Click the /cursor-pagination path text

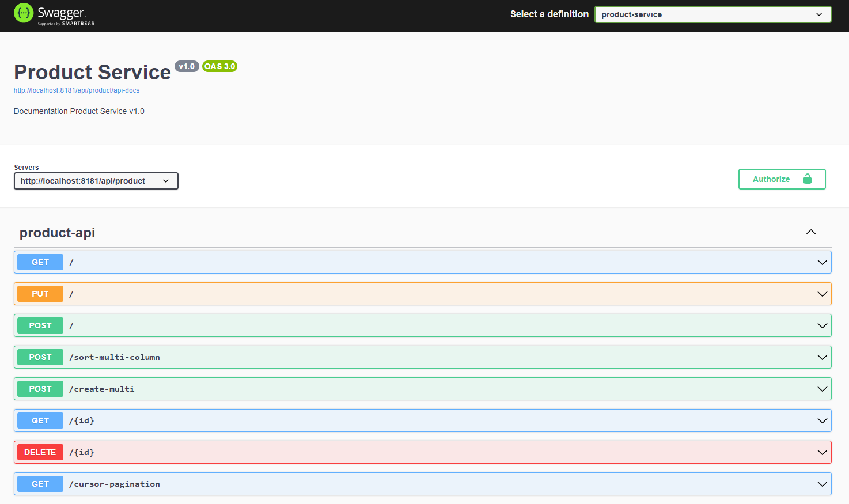click(x=115, y=484)
